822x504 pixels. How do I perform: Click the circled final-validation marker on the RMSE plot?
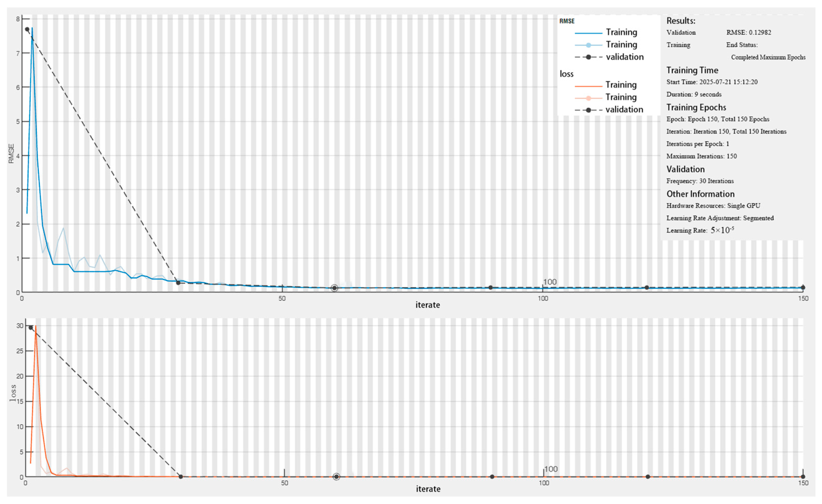click(334, 288)
